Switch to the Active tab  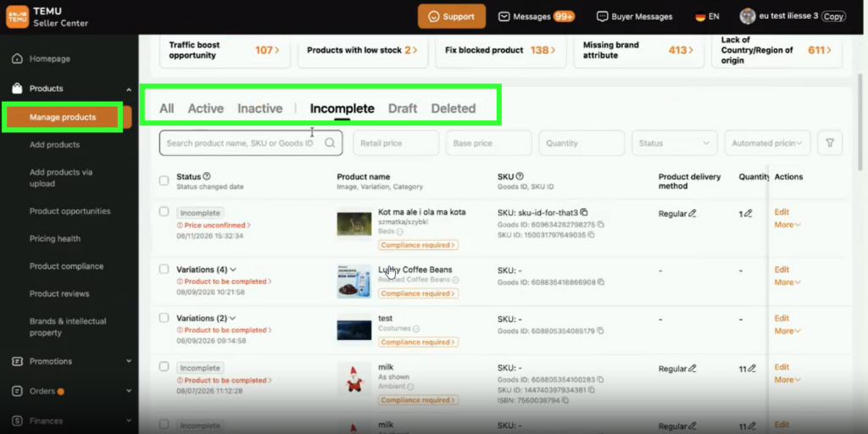pyautogui.click(x=205, y=108)
